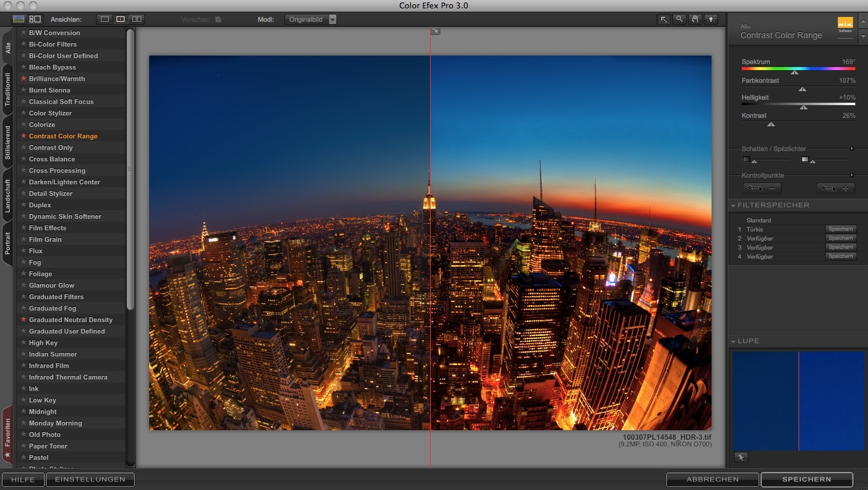This screenshot has width=868, height=490.
Task: Expand the Schatten / Spitzlichter section arrow
Action: point(852,148)
